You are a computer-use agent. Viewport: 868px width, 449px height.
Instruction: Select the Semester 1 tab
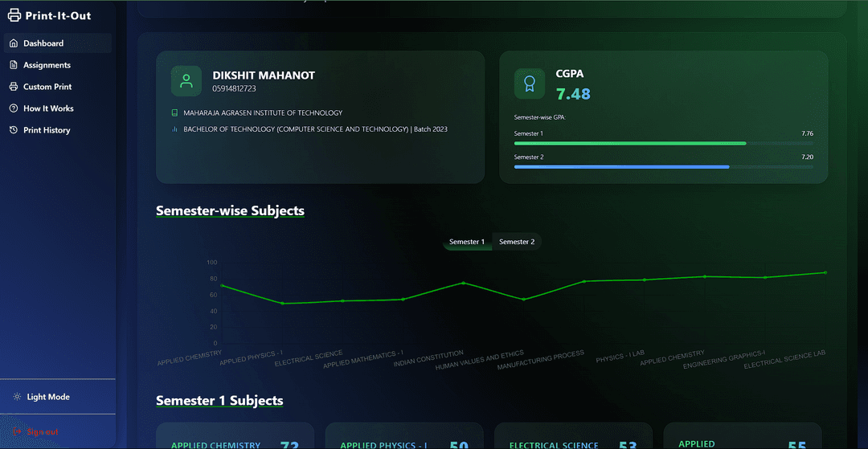467,242
